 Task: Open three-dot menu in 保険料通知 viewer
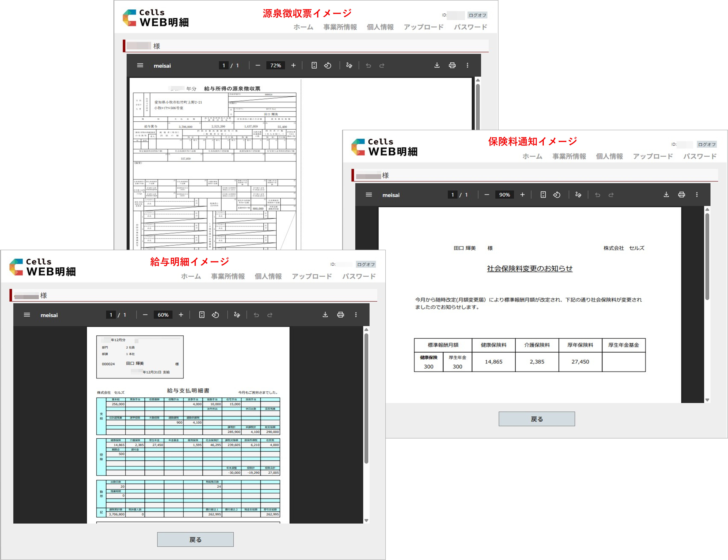696,195
